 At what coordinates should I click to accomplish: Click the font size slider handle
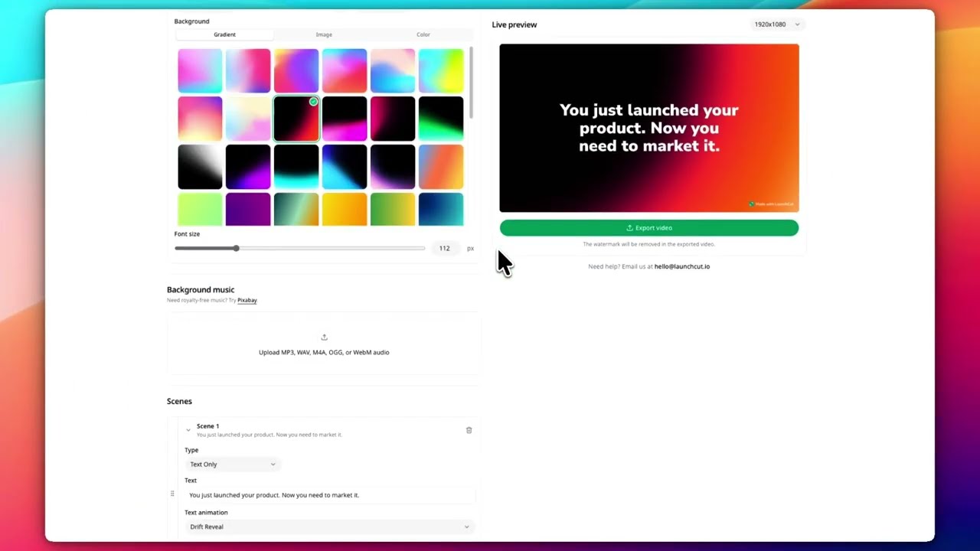coord(236,248)
